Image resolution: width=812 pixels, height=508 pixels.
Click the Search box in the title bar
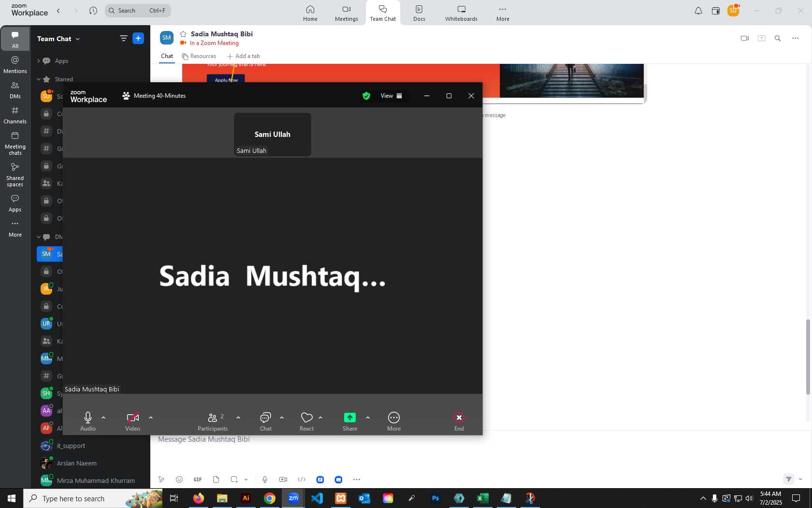coord(138,10)
